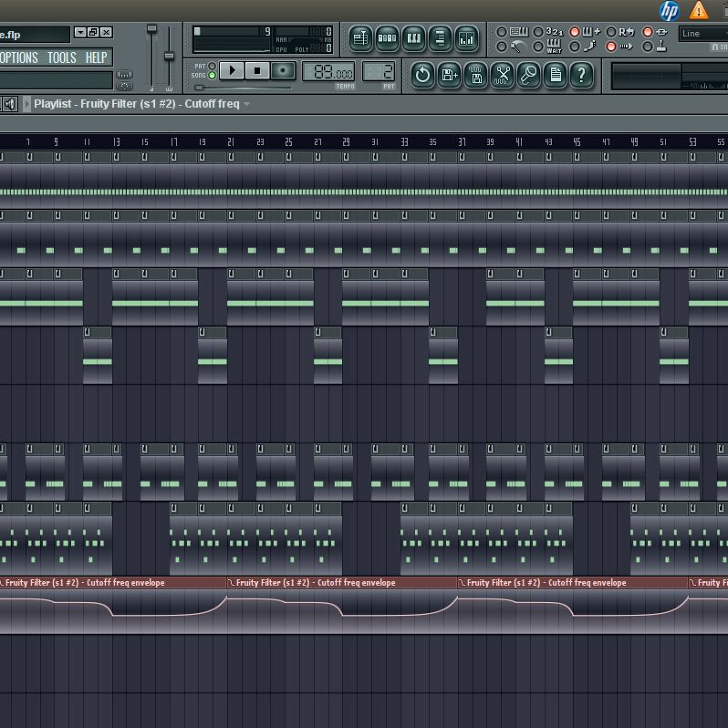Viewport: 728px width, 728px height.
Task: Toggle the 3-2-1 countdown before recording
Action: [x=538, y=32]
